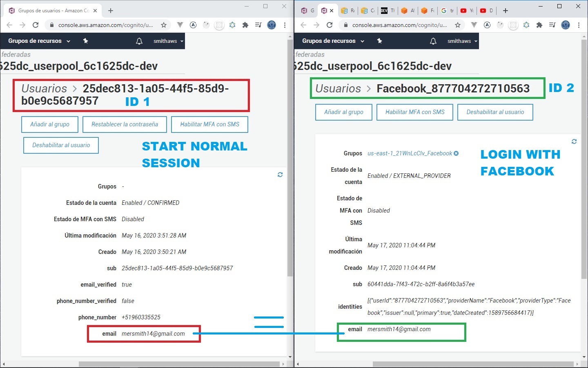The height and width of the screenshot is (368, 588).
Task: Click the page reload icon in the browser
Action: (x=36, y=25)
